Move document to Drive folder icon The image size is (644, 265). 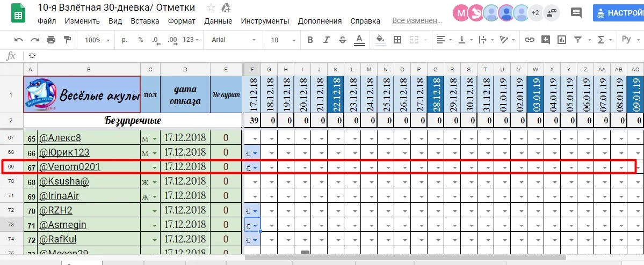coord(226,8)
